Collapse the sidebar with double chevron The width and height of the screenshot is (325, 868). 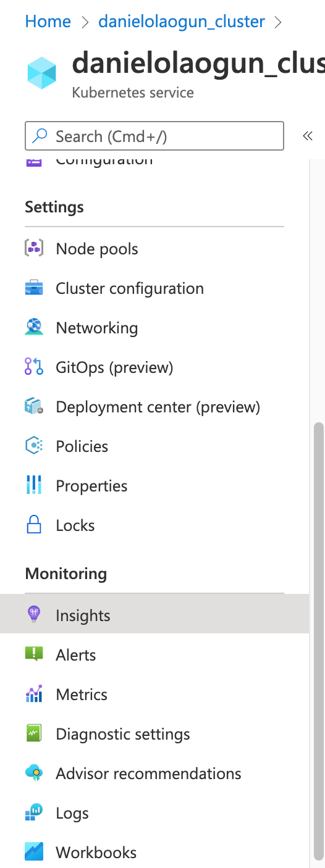pos(308,136)
